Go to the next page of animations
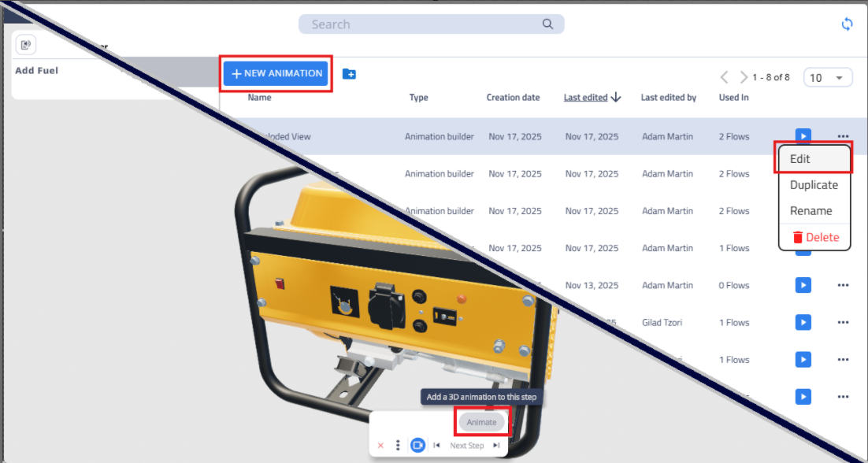868x463 pixels. click(x=744, y=77)
